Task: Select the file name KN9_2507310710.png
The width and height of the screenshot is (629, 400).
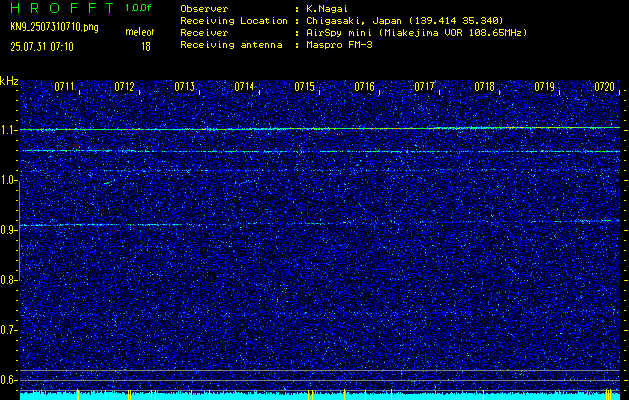Action: [54, 28]
